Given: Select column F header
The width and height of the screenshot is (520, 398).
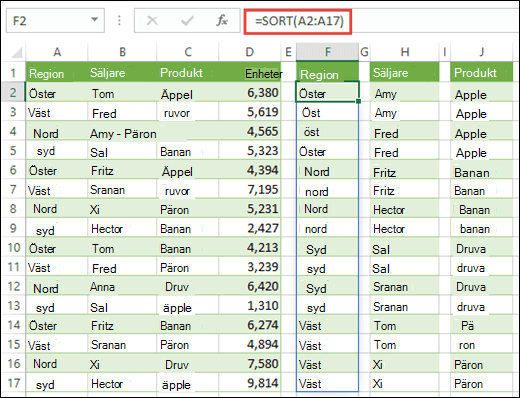Looking at the screenshot, I should (x=328, y=52).
